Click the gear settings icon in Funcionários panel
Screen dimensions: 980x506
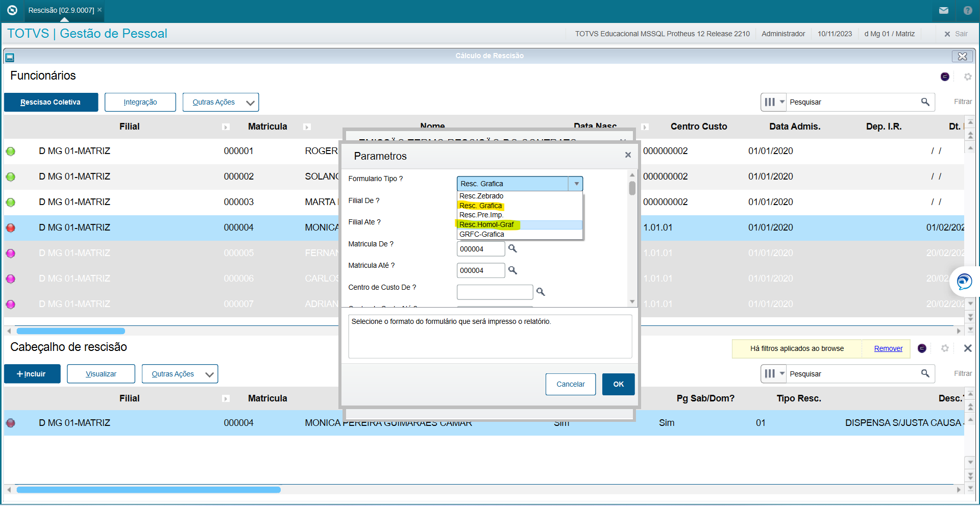pos(967,77)
